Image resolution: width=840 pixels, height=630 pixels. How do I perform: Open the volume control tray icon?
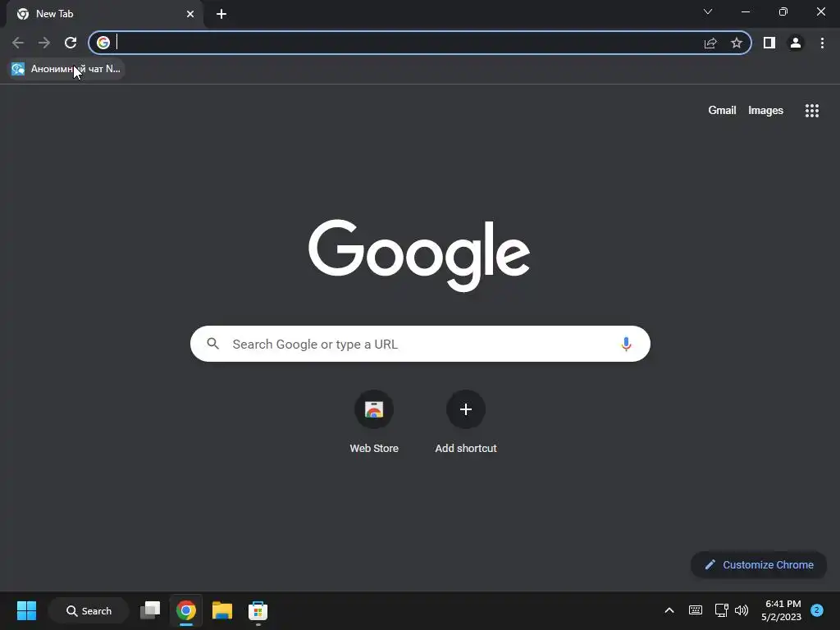742,610
